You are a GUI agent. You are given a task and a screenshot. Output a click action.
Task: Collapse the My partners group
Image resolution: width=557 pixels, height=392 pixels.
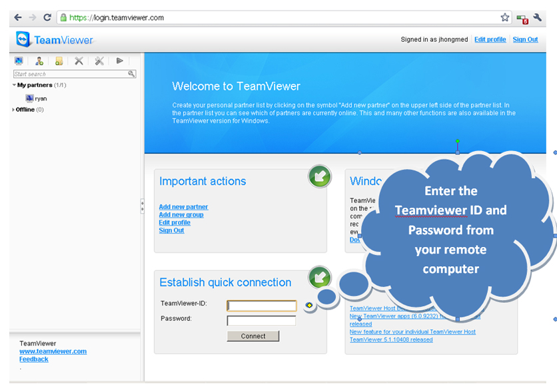(14, 85)
